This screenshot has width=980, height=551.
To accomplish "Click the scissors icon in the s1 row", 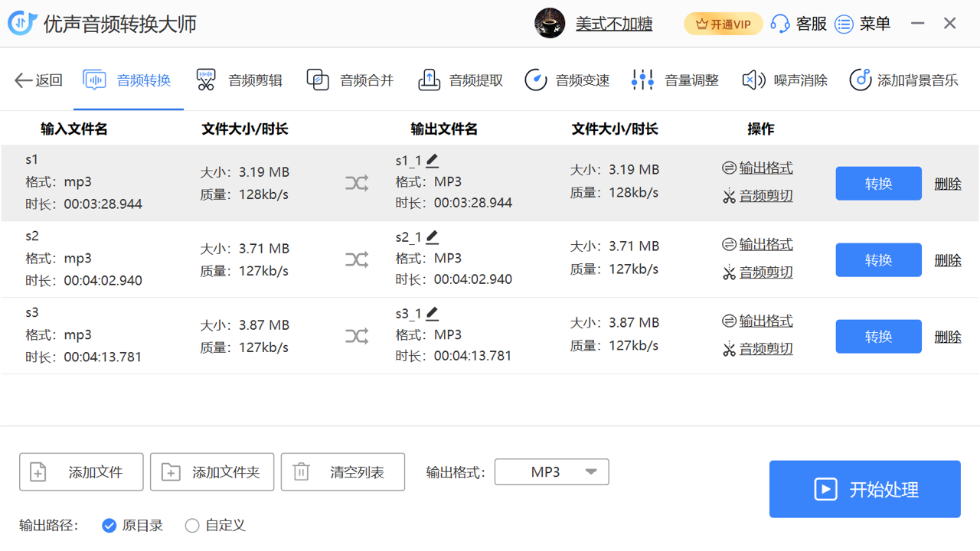I will click(729, 196).
